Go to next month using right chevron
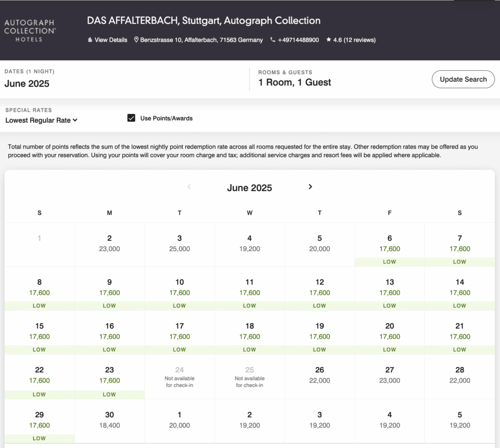The image size is (500, 448). point(310,187)
